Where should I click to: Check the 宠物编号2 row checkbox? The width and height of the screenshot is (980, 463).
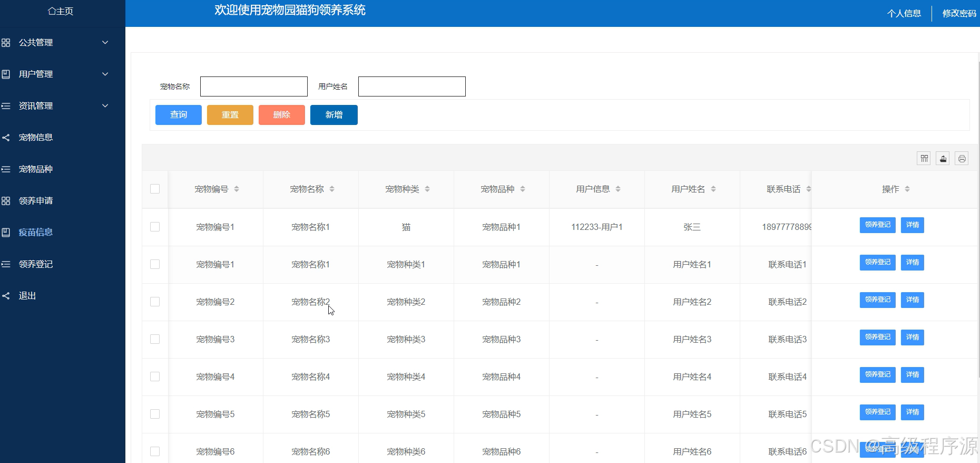coord(155,302)
